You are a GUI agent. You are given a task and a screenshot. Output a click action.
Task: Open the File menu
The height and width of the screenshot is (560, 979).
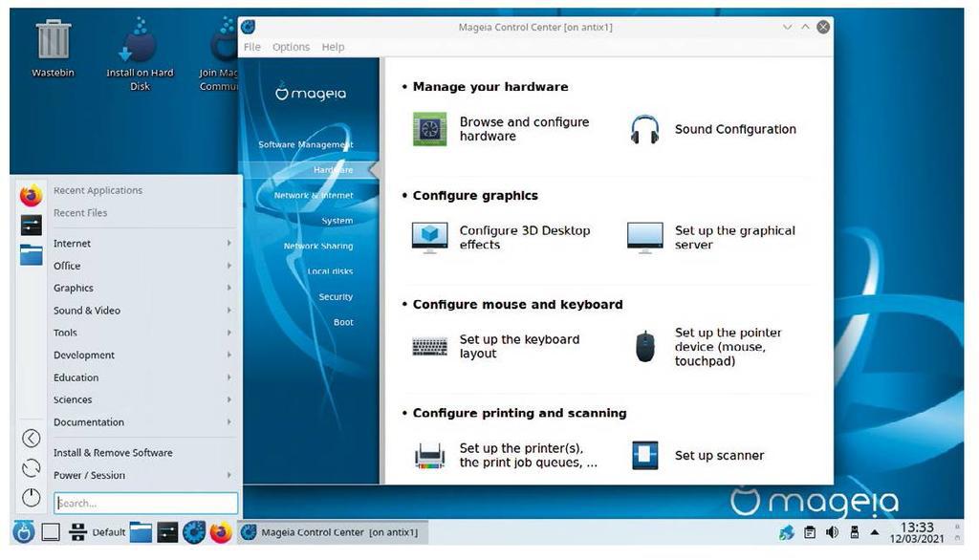[x=252, y=47]
